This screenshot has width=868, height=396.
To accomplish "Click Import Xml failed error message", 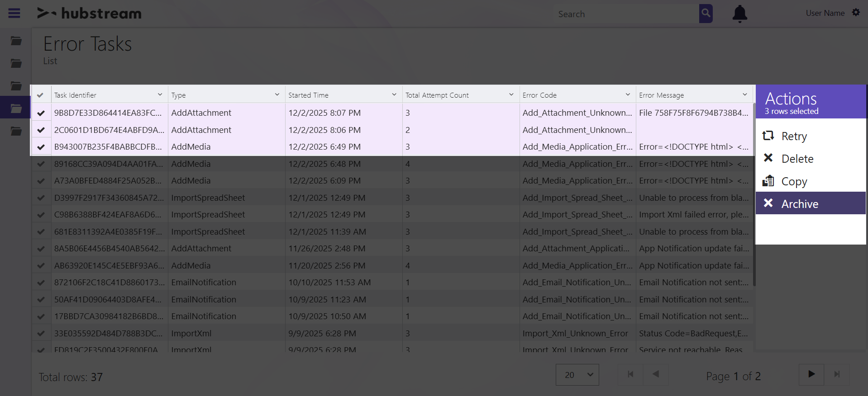I will coord(694,215).
